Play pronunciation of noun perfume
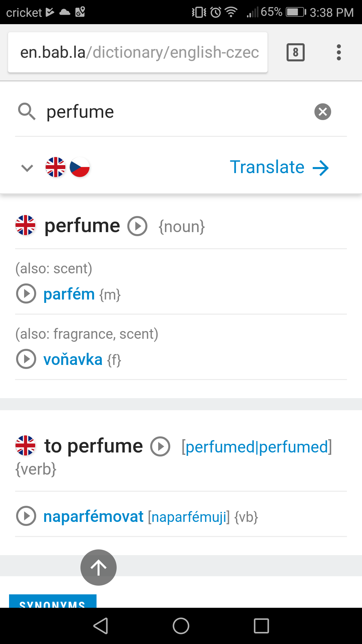The width and height of the screenshot is (362, 644). 137,226
